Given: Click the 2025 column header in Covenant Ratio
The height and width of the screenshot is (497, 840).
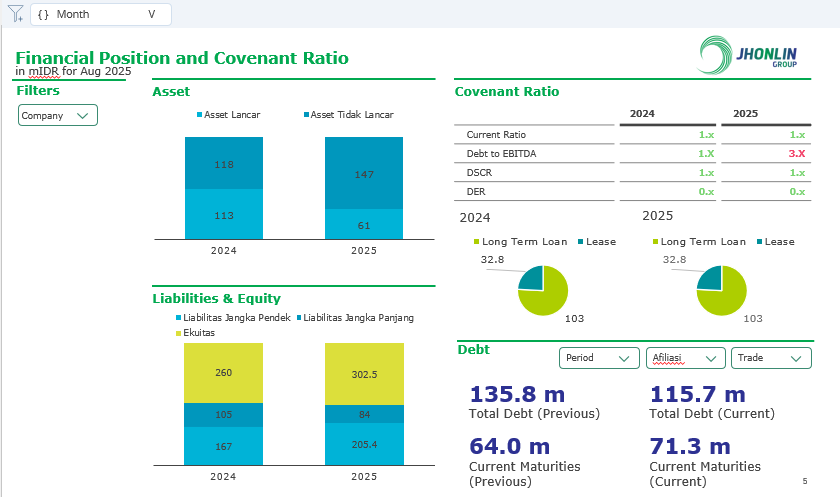Looking at the screenshot, I should [x=746, y=114].
